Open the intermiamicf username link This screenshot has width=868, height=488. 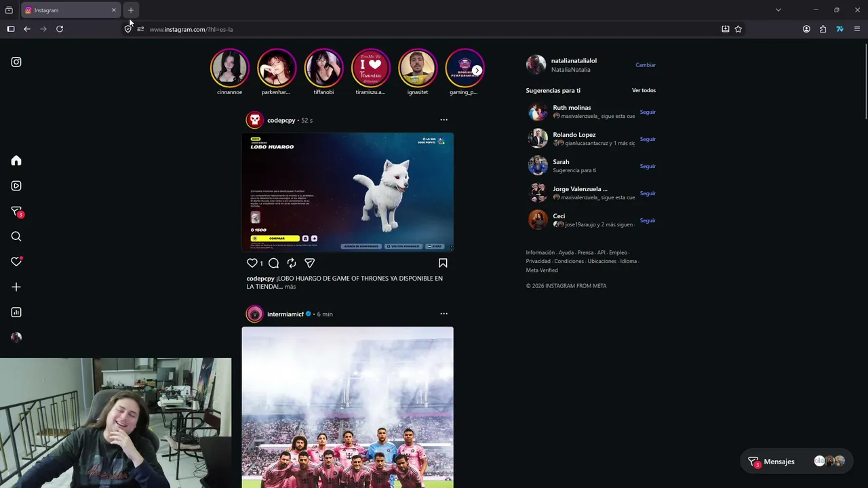point(285,314)
